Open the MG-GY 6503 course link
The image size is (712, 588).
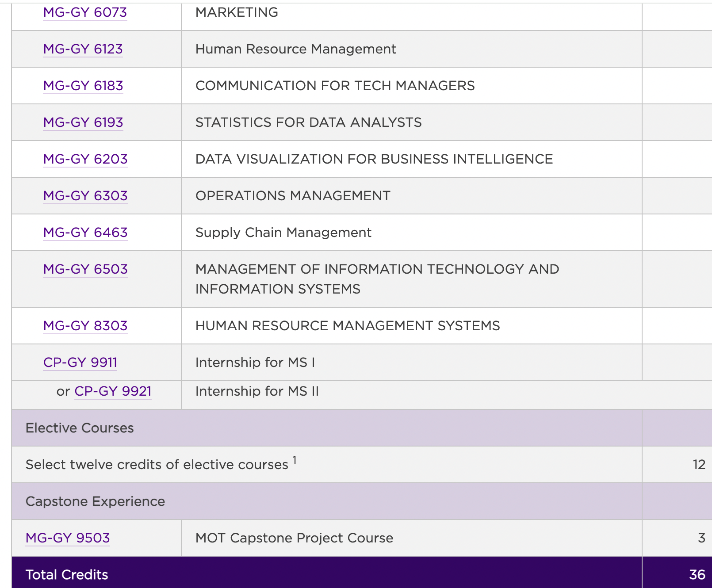pyautogui.click(x=85, y=269)
